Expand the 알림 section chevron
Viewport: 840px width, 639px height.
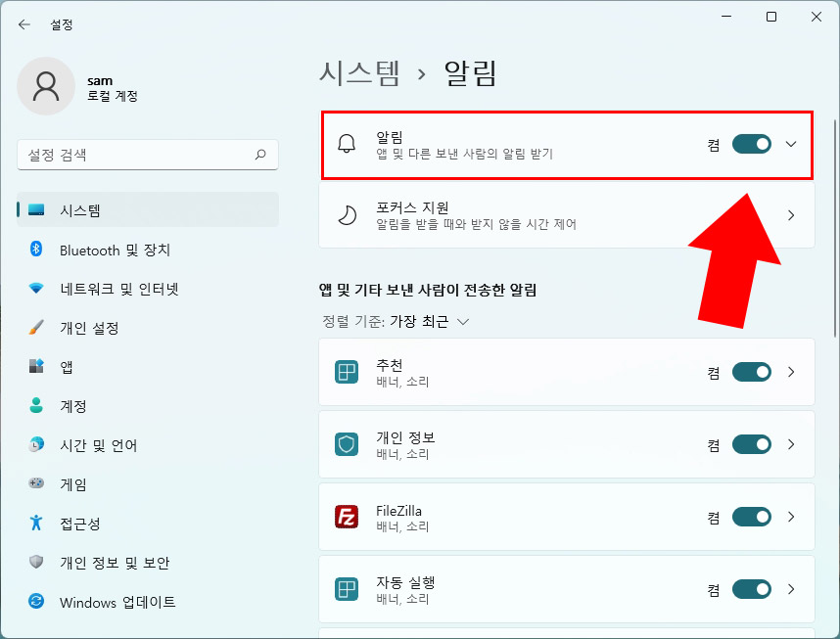(791, 144)
